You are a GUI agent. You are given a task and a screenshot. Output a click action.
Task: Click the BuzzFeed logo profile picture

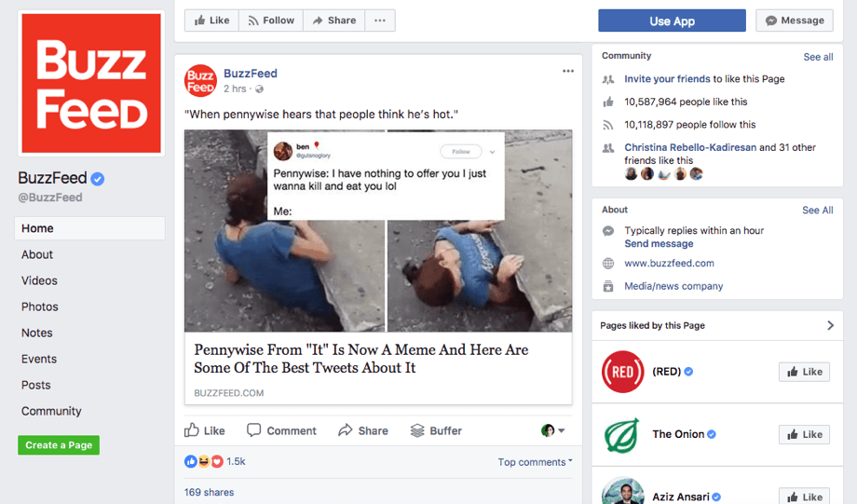click(91, 83)
